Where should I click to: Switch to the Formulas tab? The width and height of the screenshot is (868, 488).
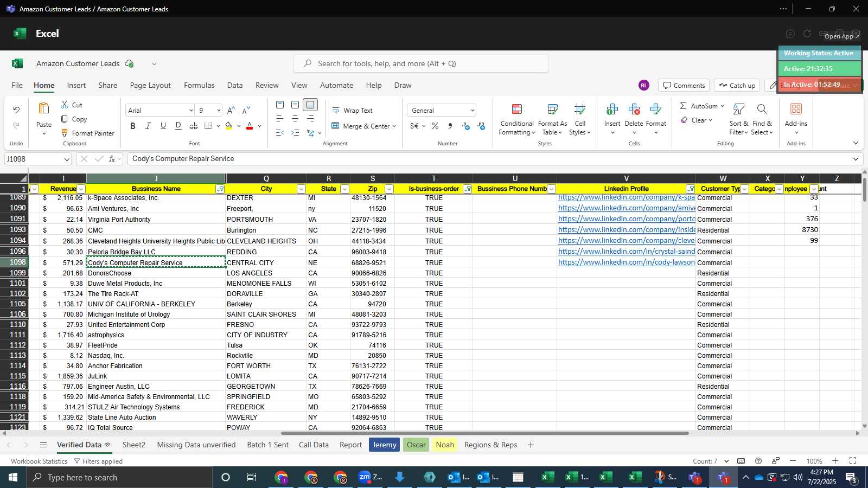[199, 85]
